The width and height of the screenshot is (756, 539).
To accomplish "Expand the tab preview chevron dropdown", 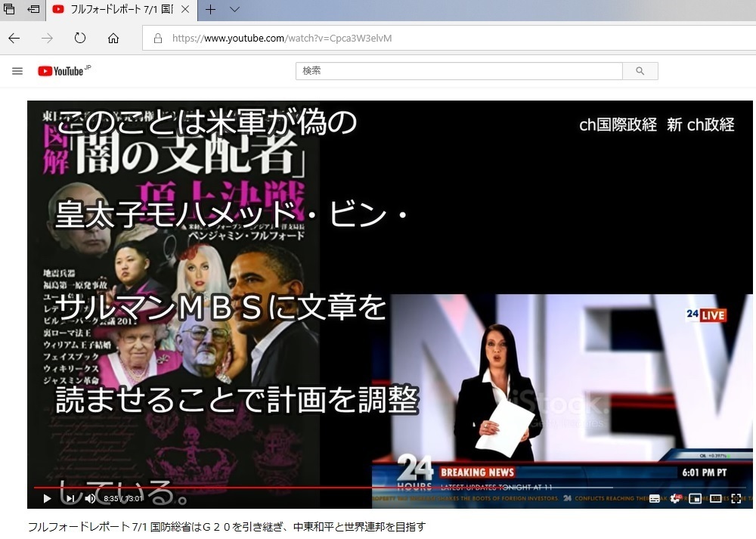I will click(235, 9).
